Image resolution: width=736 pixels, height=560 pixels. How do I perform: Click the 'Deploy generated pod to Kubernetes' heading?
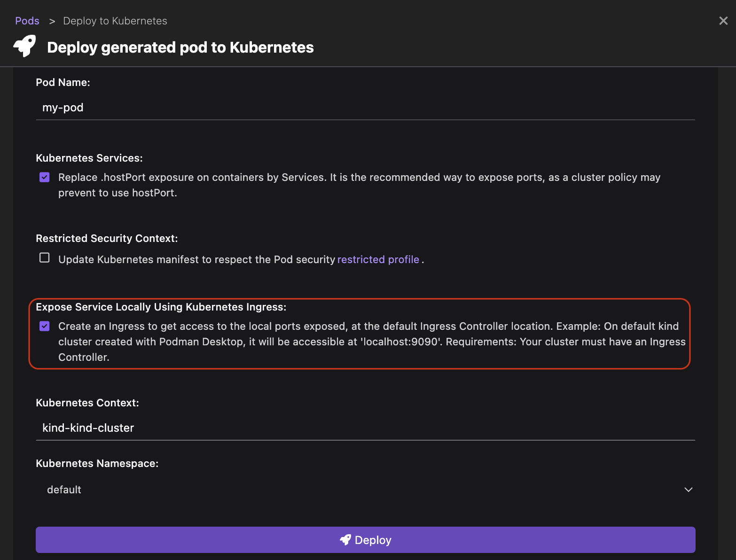pyautogui.click(x=180, y=47)
